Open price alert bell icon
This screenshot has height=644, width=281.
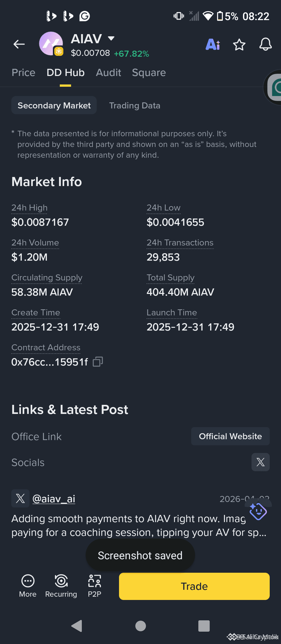pyautogui.click(x=266, y=44)
